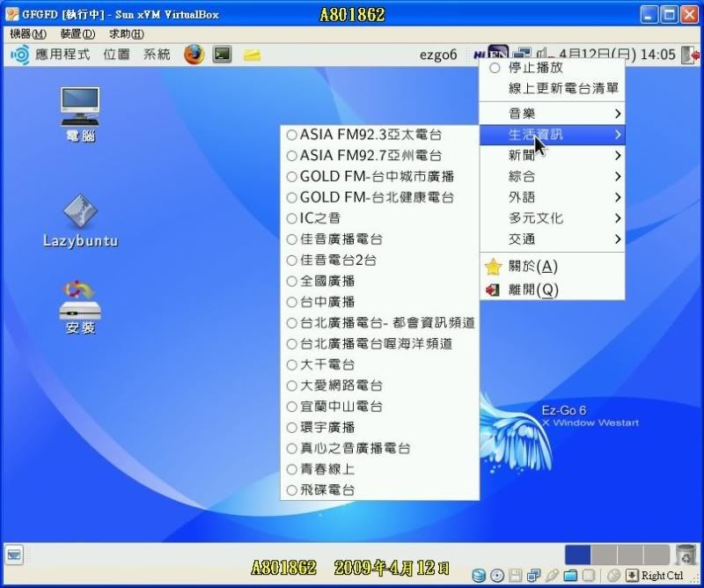Viewport: 704px width, 588px height.
Task: Click the star icon beside 關於(A)
Action: (x=493, y=267)
